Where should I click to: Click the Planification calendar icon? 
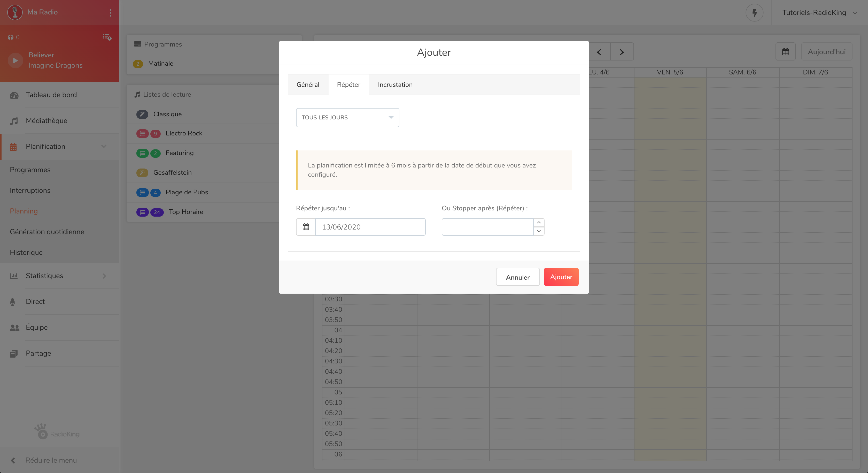(x=13, y=147)
